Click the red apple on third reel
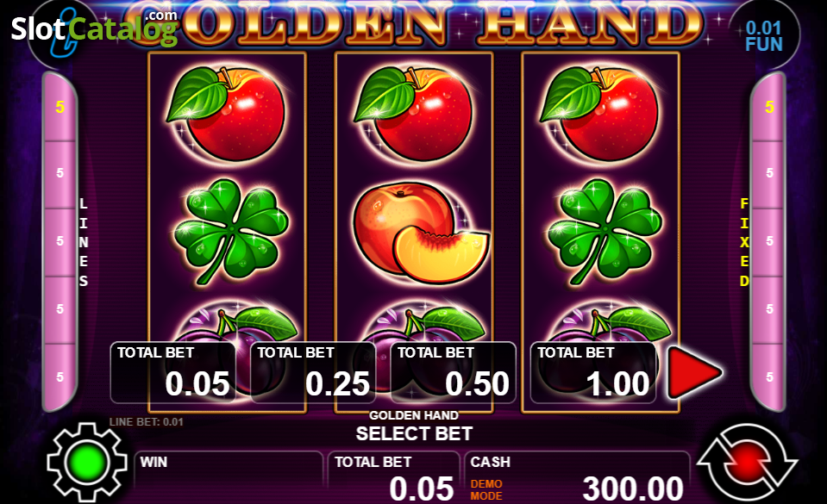 point(600,114)
